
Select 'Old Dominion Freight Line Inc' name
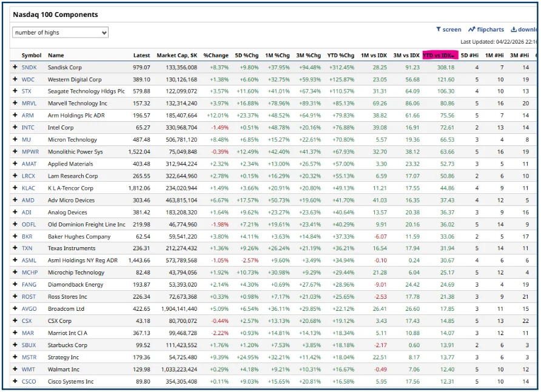click(87, 224)
